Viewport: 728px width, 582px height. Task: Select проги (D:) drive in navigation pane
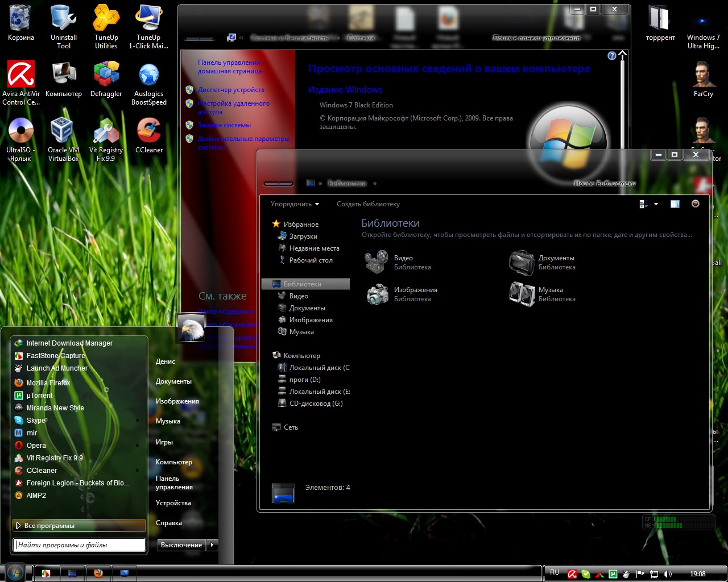coord(305,380)
